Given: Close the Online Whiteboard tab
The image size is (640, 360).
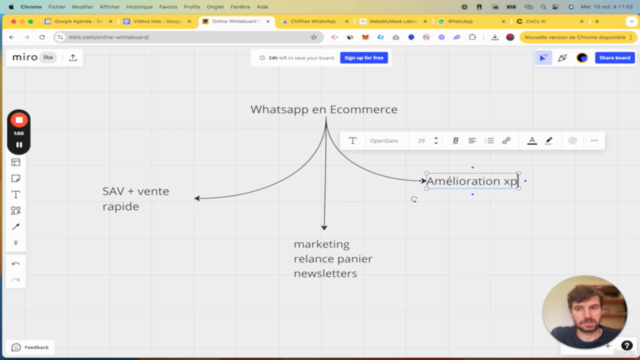Looking at the screenshot, I should click(268, 21).
